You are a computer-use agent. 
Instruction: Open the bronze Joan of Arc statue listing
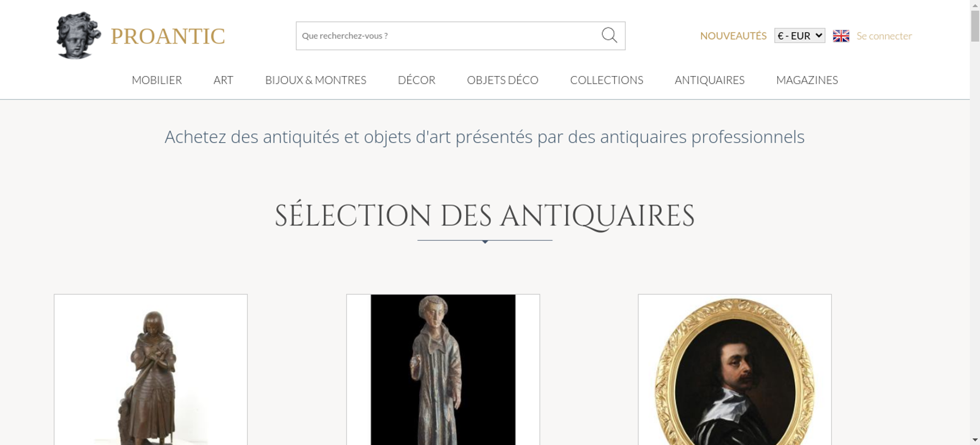[x=151, y=370]
